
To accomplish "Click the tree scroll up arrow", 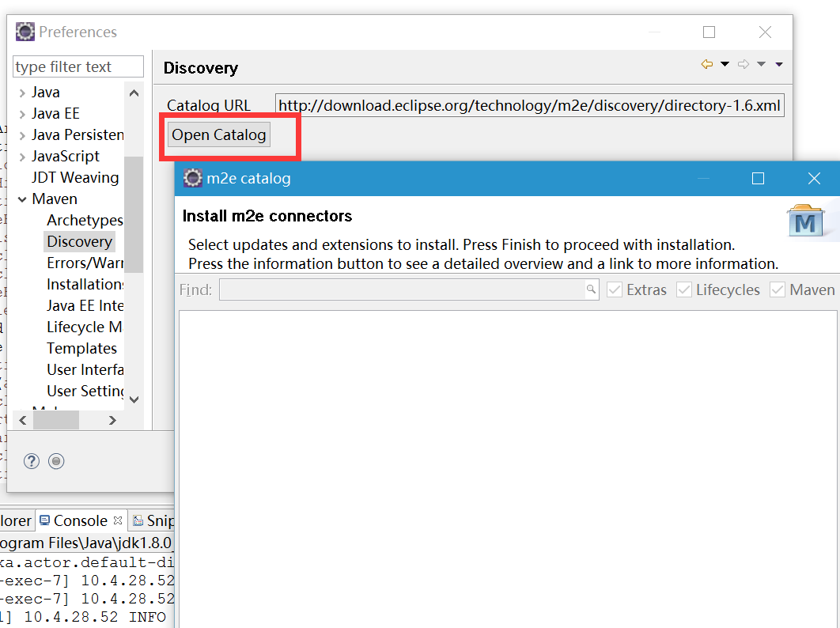I will 134,93.
